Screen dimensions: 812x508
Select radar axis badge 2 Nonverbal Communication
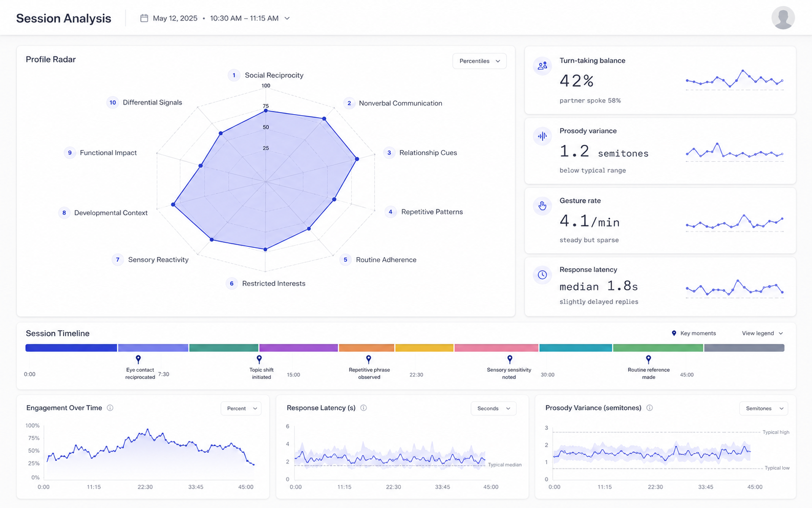click(349, 103)
